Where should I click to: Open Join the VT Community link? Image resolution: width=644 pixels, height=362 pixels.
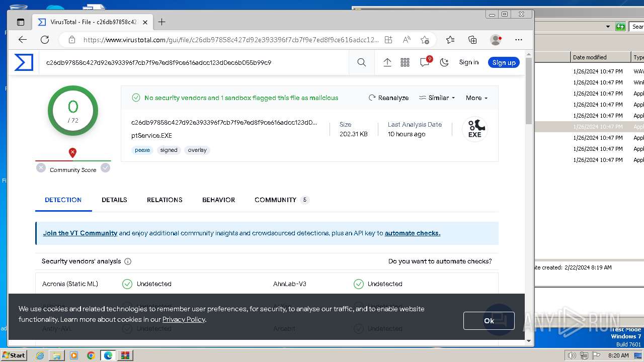pyautogui.click(x=80, y=233)
